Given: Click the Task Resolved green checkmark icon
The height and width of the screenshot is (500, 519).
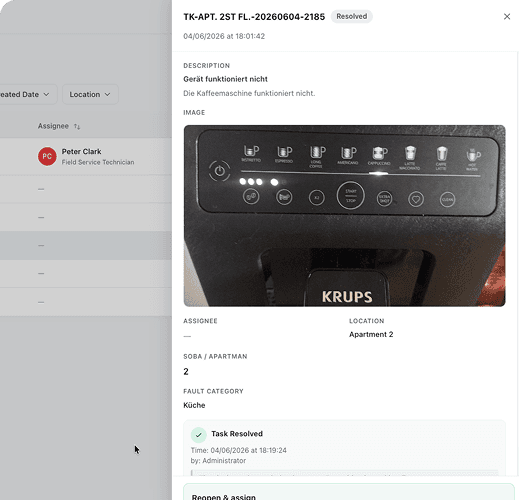Looking at the screenshot, I should pos(199,435).
